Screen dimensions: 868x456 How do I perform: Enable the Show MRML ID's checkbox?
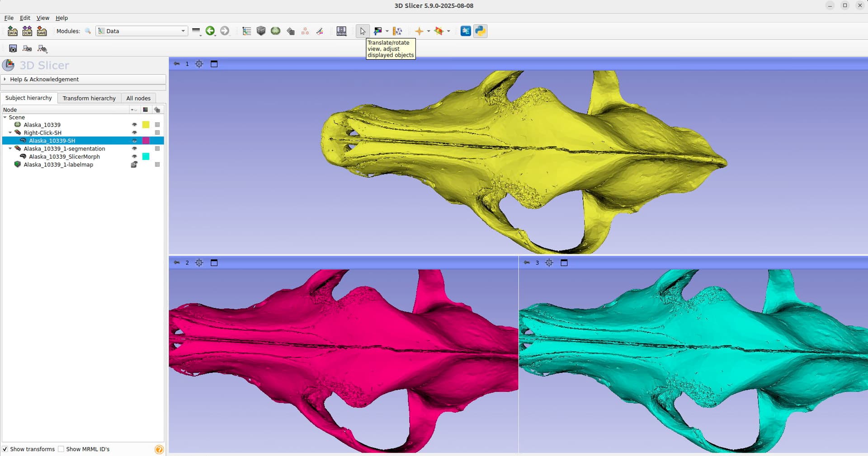point(61,449)
